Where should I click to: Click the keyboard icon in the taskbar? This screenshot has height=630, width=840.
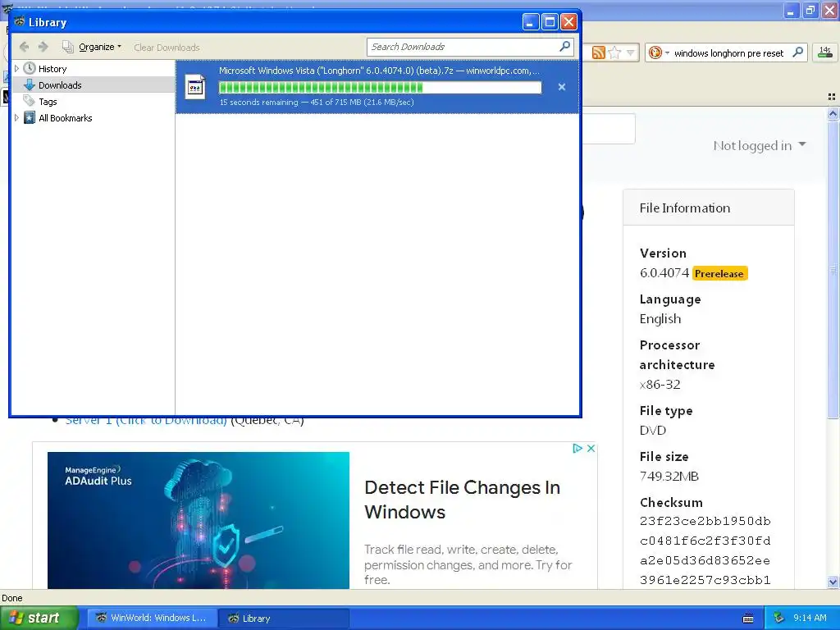[x=748, y=619]
